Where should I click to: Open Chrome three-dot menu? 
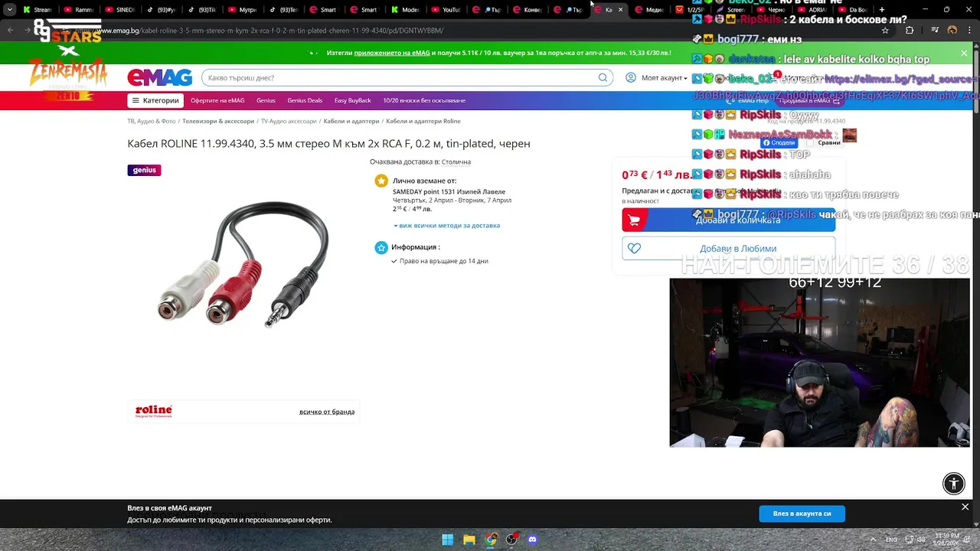click(x=969, y=31)
